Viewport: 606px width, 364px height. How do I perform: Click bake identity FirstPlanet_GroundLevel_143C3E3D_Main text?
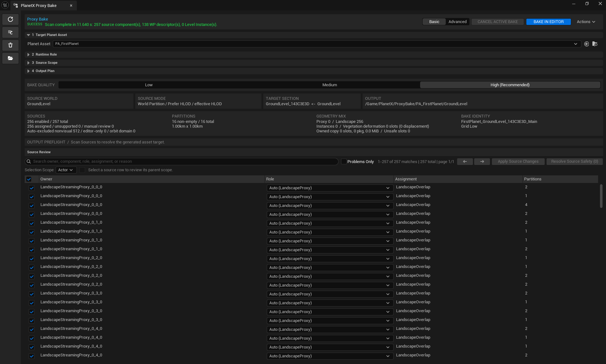(x=499, y=122)
